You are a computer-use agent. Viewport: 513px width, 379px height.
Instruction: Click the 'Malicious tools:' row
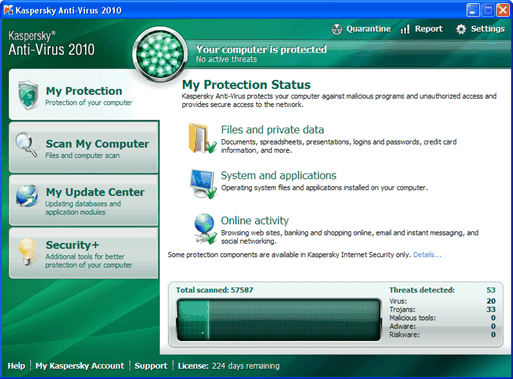pos(442,318)
